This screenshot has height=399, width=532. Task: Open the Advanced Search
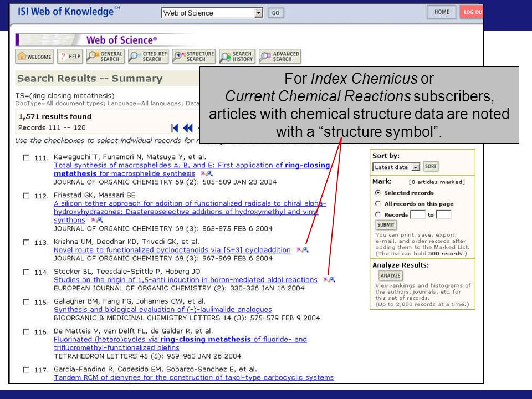[x=280, y=57]
